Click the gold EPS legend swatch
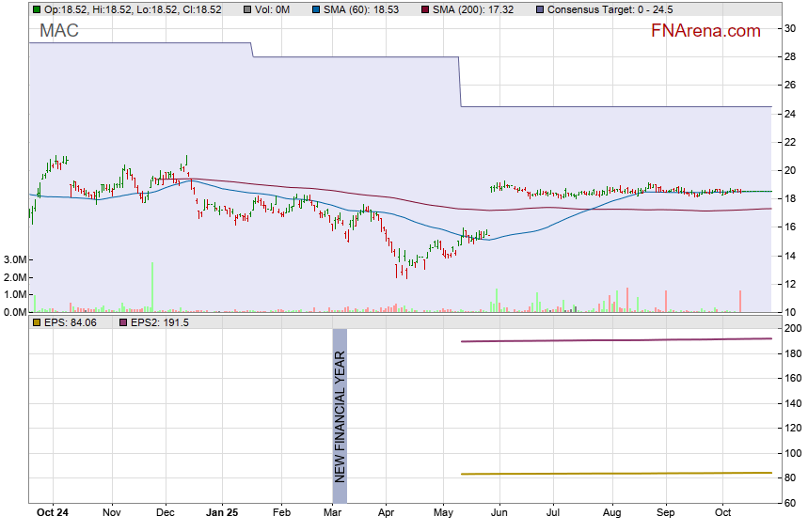 pyautogui.click(x=36, y=322)
